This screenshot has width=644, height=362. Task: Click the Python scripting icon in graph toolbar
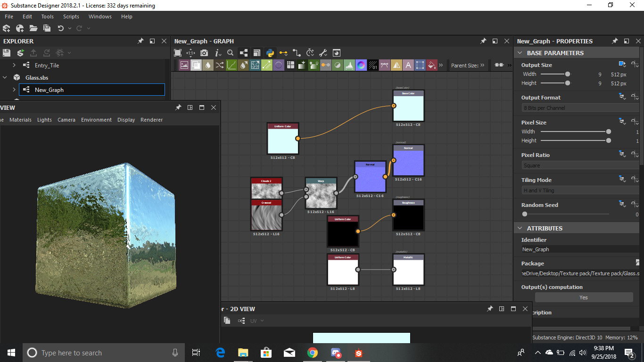tap(270, 53)
